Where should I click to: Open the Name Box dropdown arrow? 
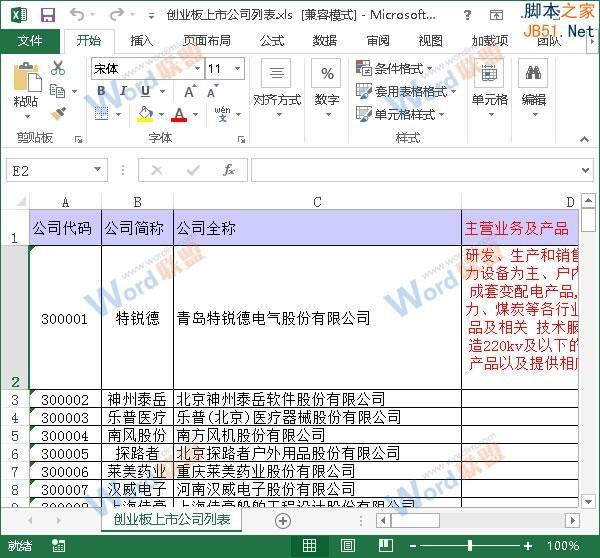click(x=97, y=170)
